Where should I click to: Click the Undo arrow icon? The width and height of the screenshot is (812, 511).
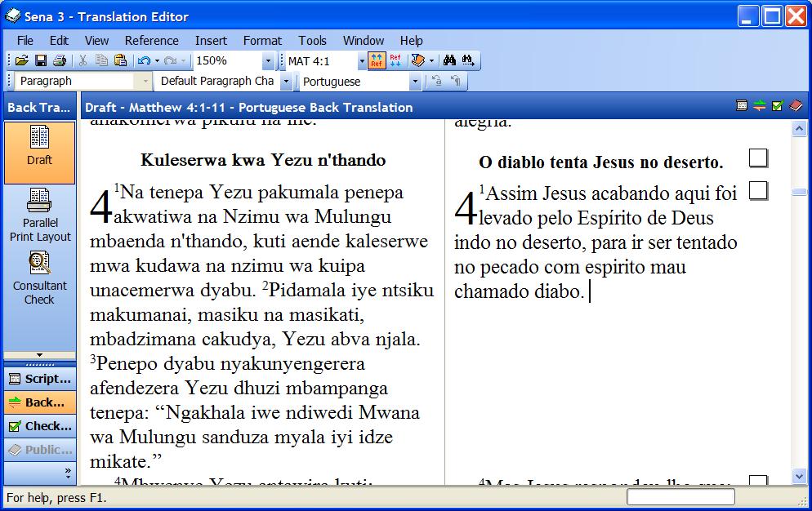(x=144, y=61)
